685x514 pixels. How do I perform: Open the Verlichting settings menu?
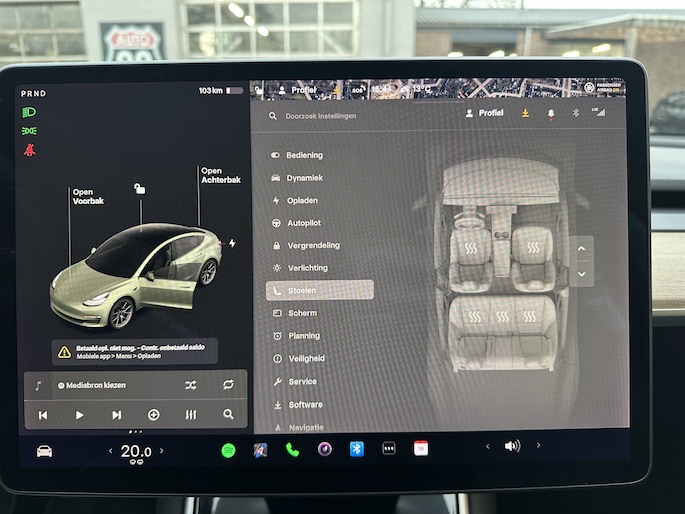[x=307, y=268]
